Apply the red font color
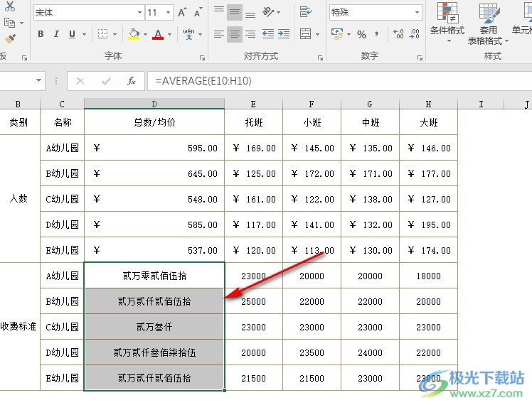 pyautogui.click(x=158, y=34)
